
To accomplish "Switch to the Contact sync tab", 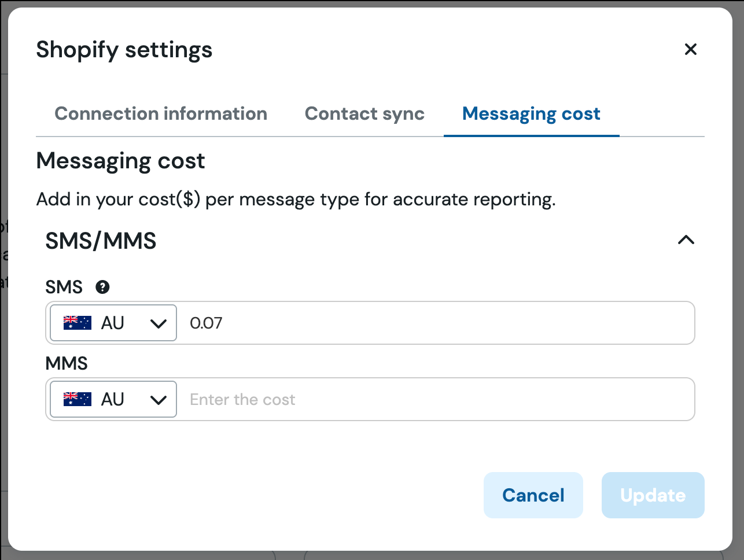I will [364, 113].
